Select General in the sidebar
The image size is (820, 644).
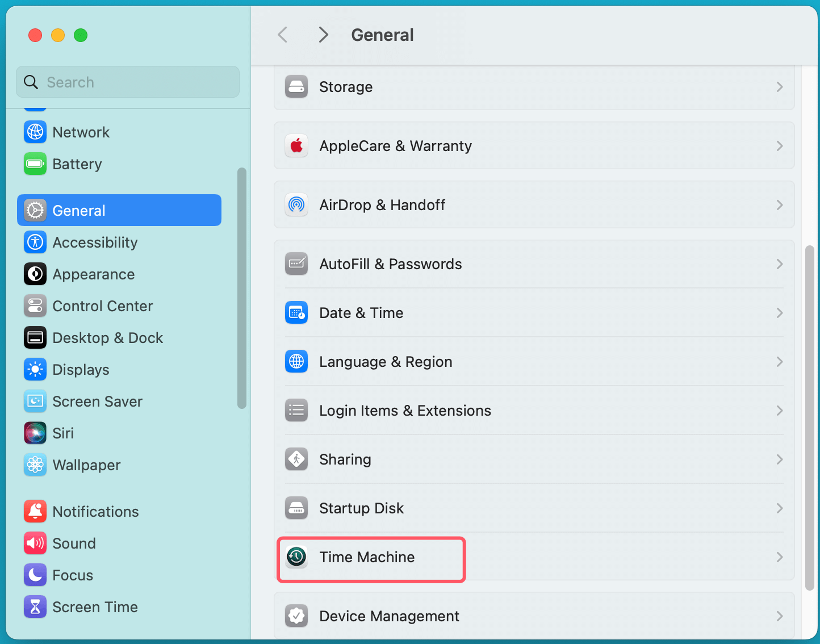click(x=78, y=210)
